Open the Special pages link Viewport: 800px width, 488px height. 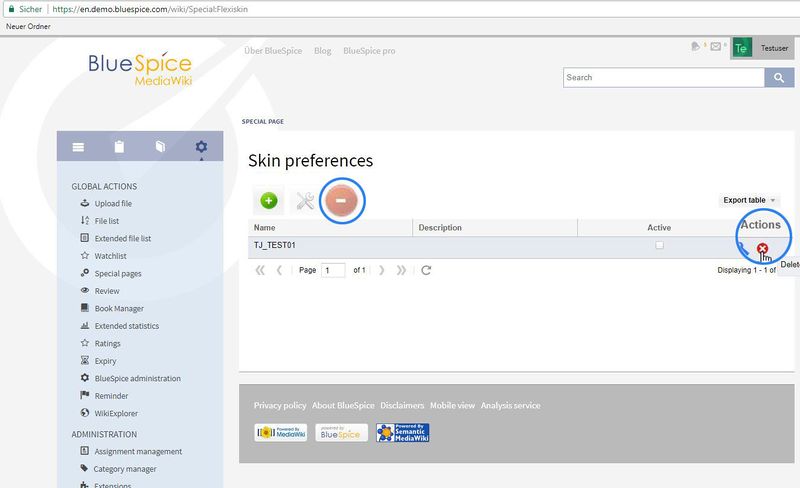pyautogui.click(x=117, y=273)
